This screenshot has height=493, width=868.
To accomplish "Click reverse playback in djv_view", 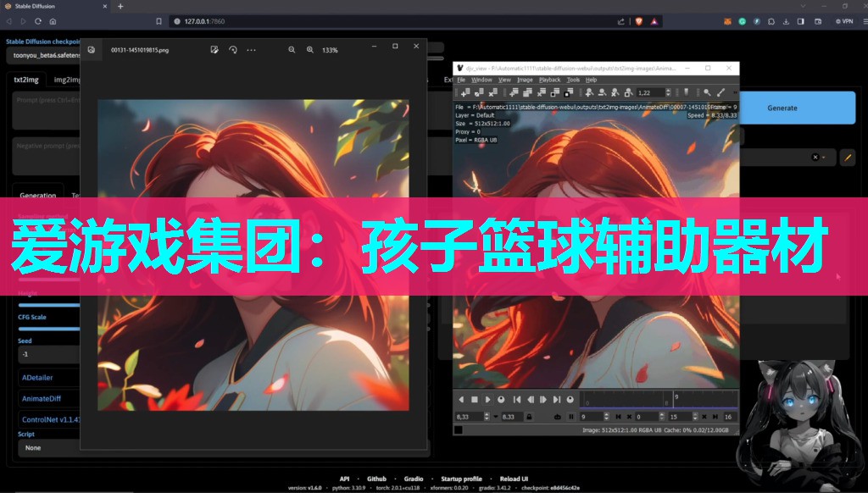I will (461, 400).
